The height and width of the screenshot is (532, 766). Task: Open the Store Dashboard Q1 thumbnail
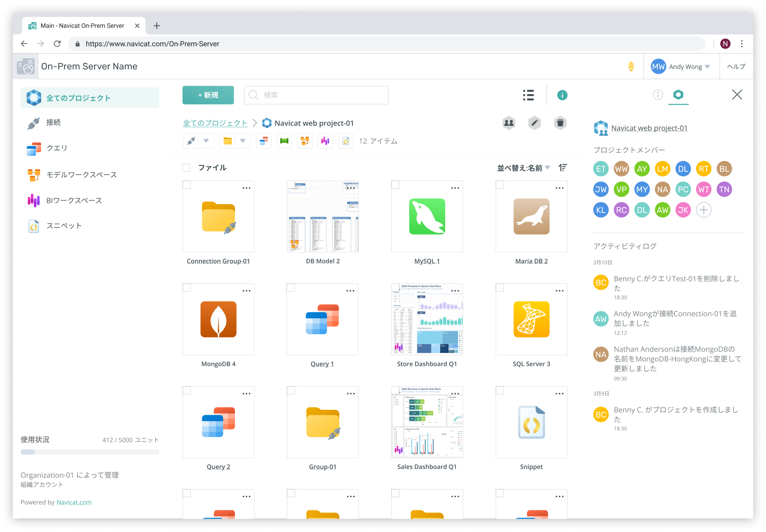(x=427, y=319)
